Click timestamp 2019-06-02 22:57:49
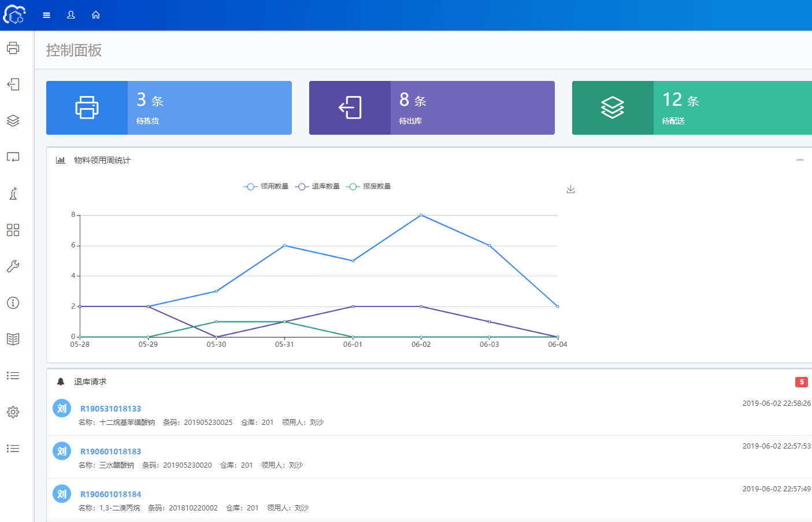The height and width of the screenshot is (522, 812). [x=776, y=489]
